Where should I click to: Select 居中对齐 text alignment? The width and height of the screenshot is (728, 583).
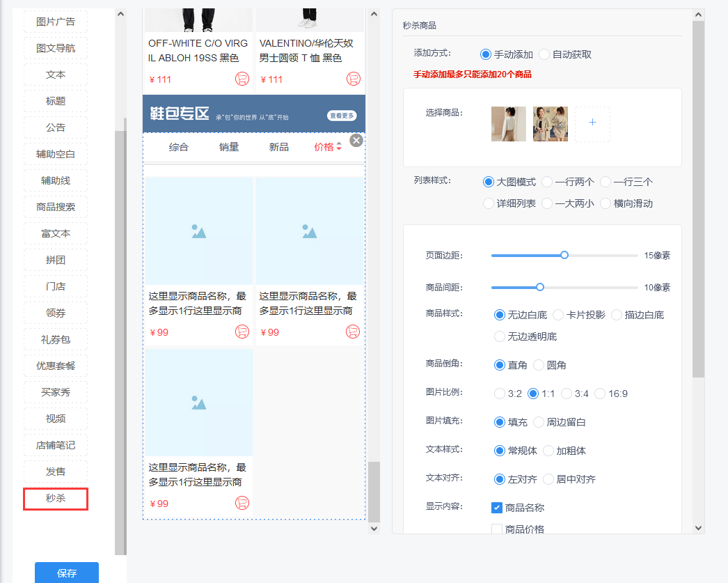[x=548, y=479]
